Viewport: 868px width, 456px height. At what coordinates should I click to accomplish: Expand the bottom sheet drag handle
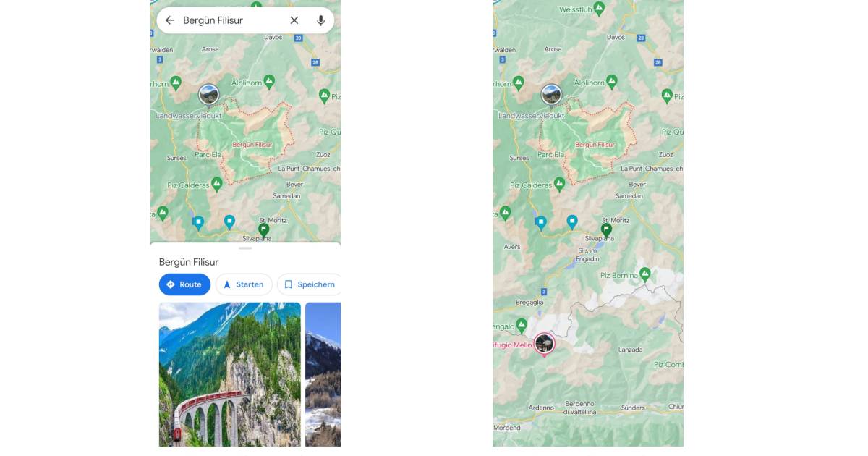coord(245,248)
